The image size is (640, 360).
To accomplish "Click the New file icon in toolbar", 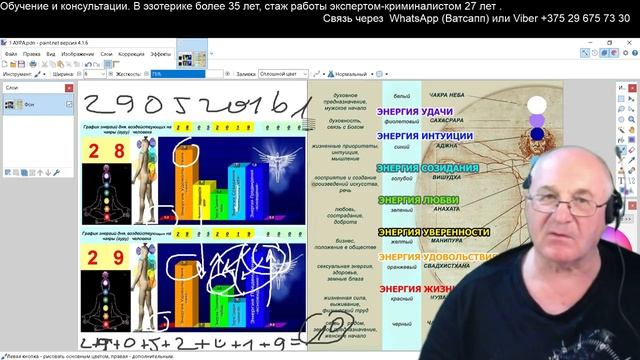I will pyautogui.click(x=4, y=64).
